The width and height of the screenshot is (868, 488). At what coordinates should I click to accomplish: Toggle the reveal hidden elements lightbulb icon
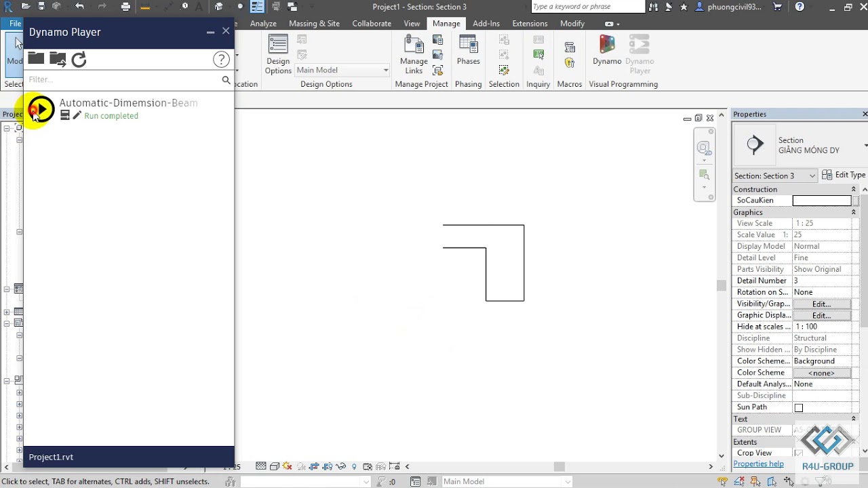(x=354, y=466)
